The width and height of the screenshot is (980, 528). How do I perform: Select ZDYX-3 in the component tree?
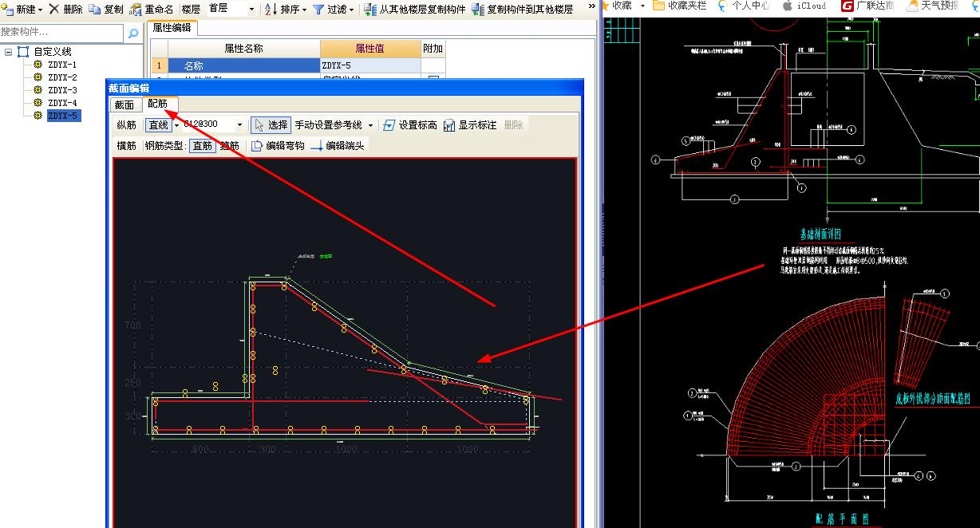pos(62,90)
